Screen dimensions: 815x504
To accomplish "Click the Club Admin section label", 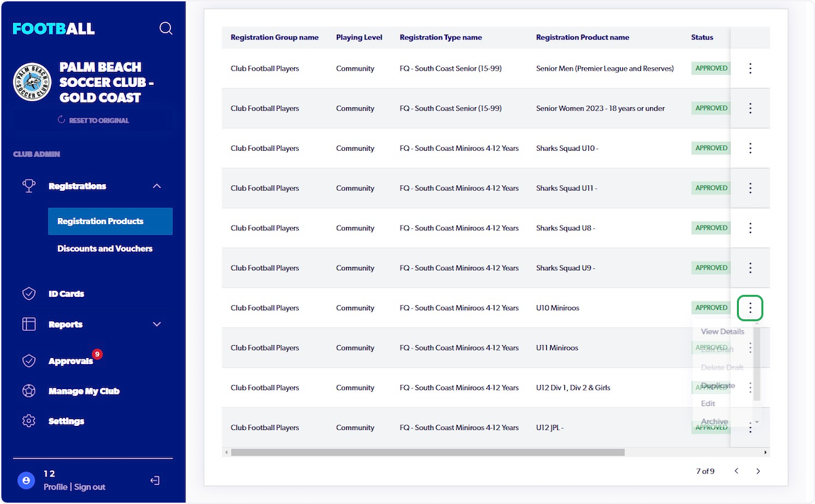I will [x=37, y=154].
